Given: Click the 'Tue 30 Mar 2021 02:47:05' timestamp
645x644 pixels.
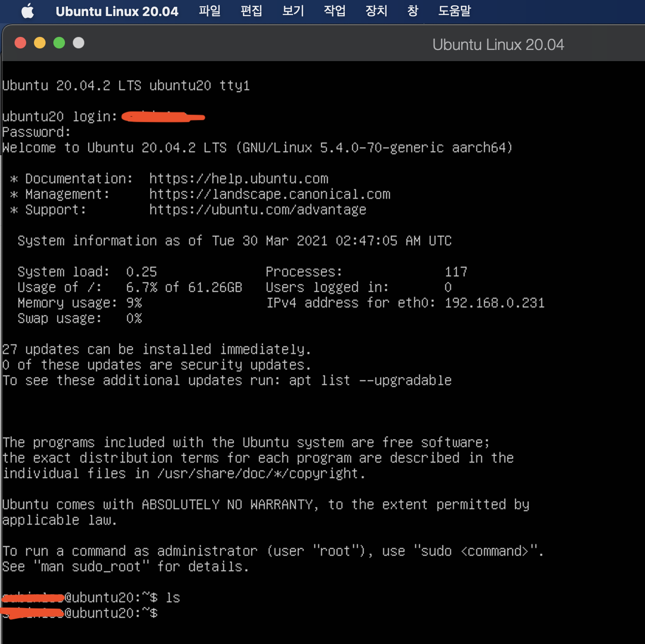Looking at the screenshot, I should pos(305,241).
